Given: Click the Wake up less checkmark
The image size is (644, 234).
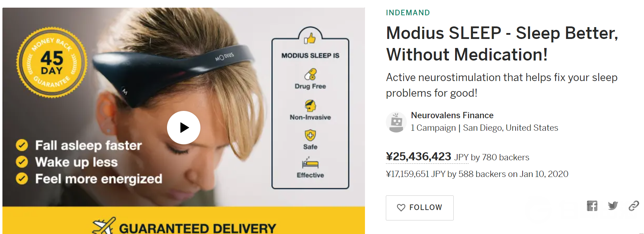Looking at the screenshot, I should tap(22, 162).
